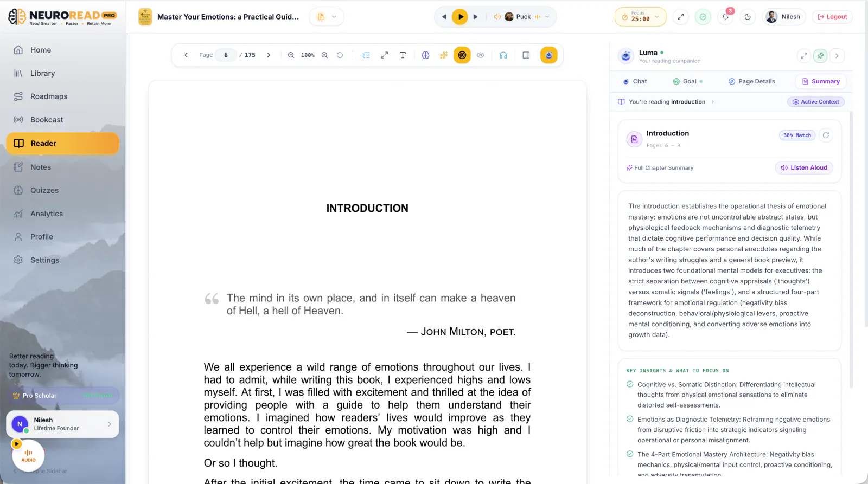Viewport: 868px width, 484px height.
Task: Zoom in the page in toolbar
Action: (x=324, y=55)
